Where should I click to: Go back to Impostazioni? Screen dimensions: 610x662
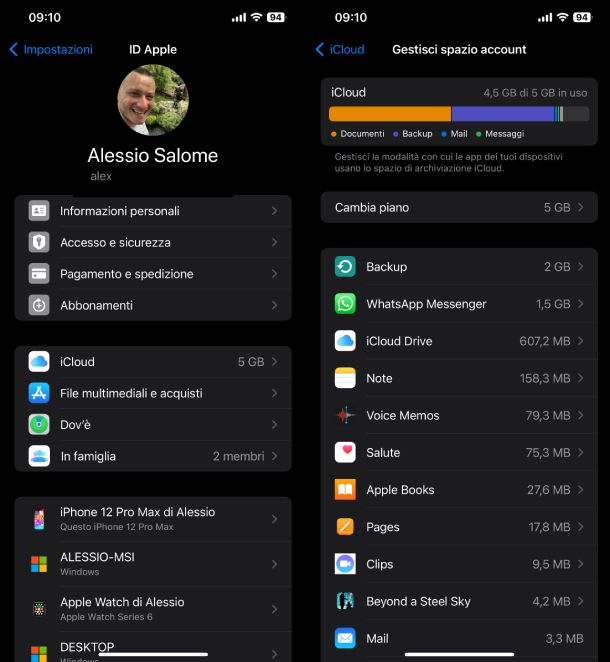coord(51,49)
